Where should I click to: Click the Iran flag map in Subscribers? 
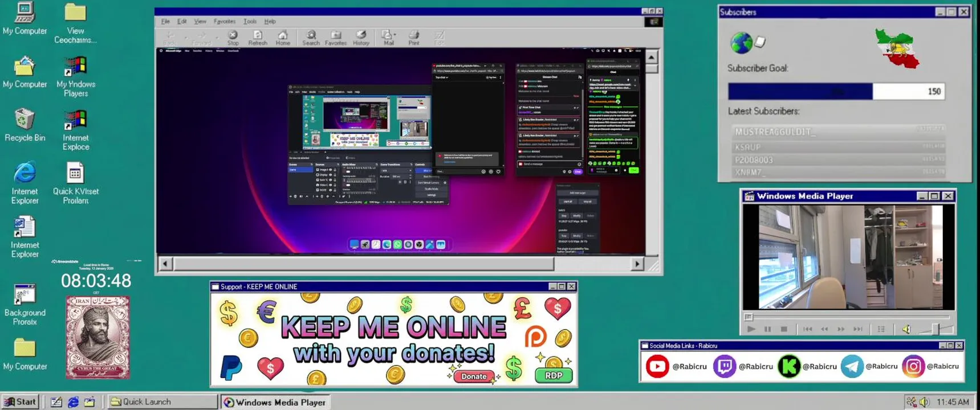coord(898,49)
